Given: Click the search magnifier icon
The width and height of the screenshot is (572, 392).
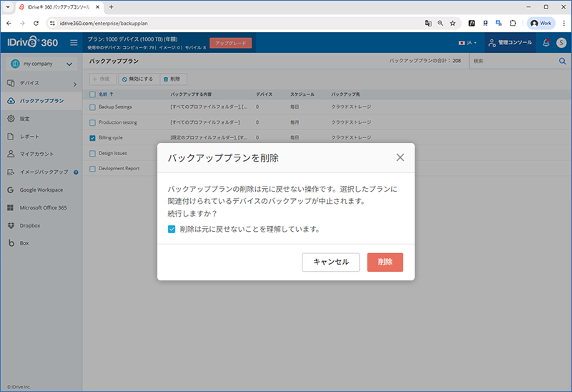Looking at the screenshot, I should (562, 62).
